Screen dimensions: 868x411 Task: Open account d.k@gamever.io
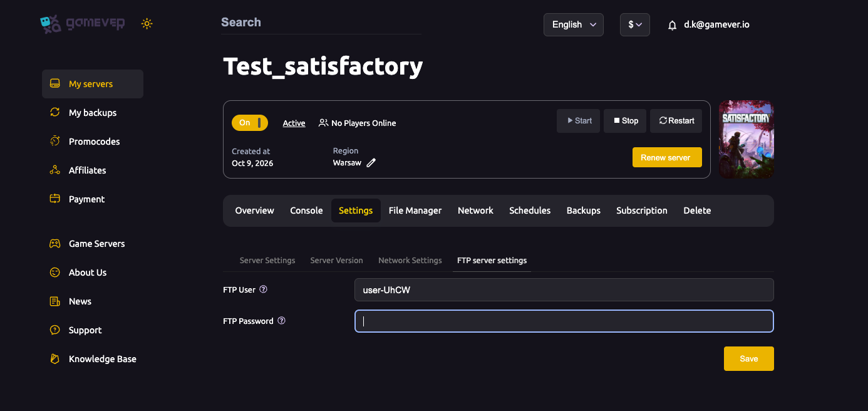(716, 24)
